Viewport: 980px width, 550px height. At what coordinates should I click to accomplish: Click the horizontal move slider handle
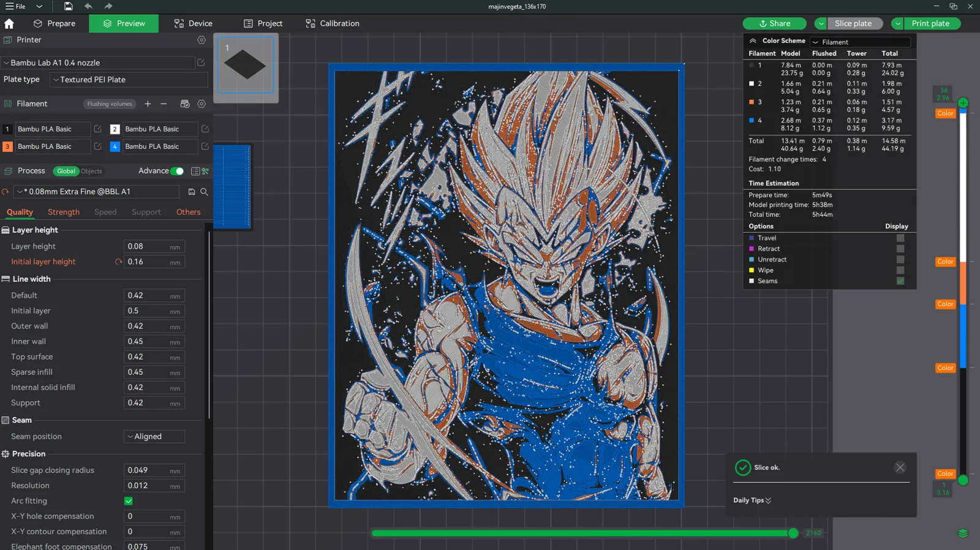[x=793, y=533]
